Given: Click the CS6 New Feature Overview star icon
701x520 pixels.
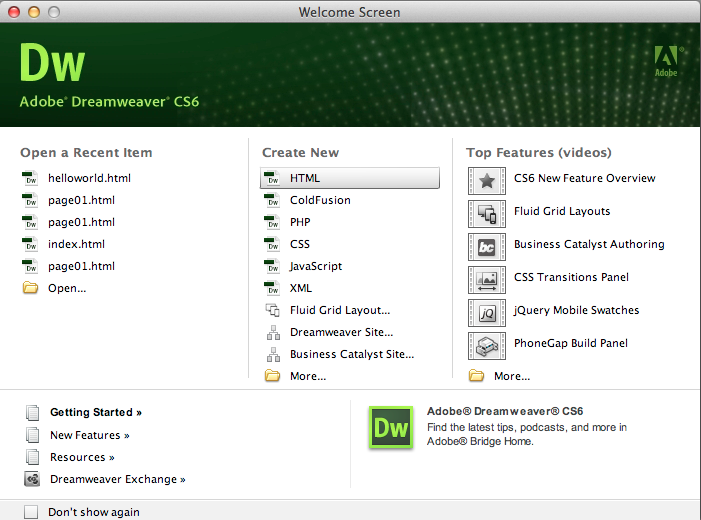Looking at the screenshot, I should tap(486, 180).
